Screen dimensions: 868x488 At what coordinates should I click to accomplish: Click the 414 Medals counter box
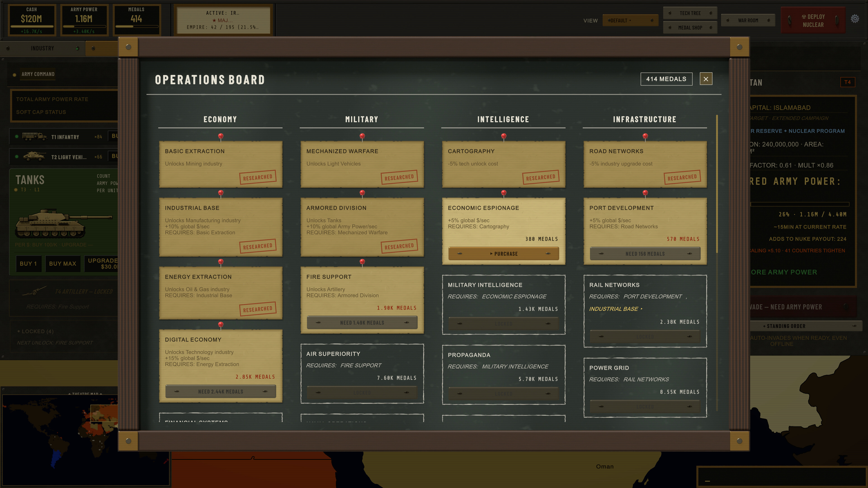[666, 79]
